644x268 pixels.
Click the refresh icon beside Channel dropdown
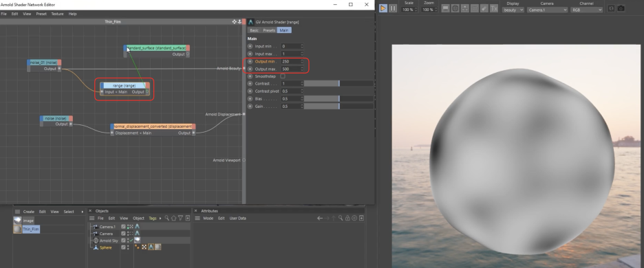tap(611, 8)
